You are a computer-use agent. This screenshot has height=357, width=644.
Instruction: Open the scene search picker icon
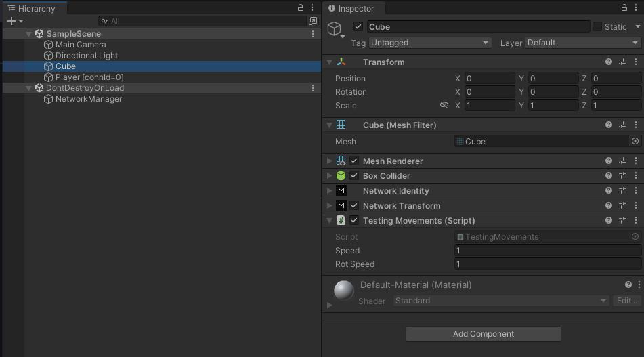[x=313, y=21]
